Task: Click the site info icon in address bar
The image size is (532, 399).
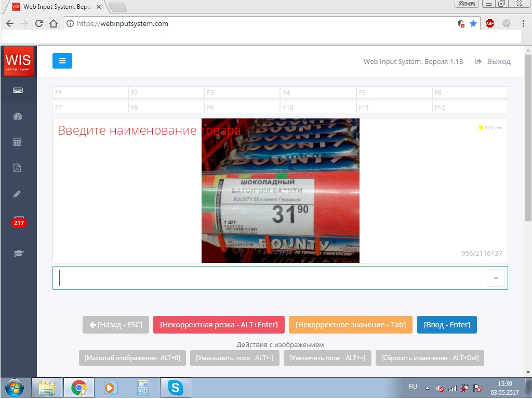Action: (x=70, y=23)
